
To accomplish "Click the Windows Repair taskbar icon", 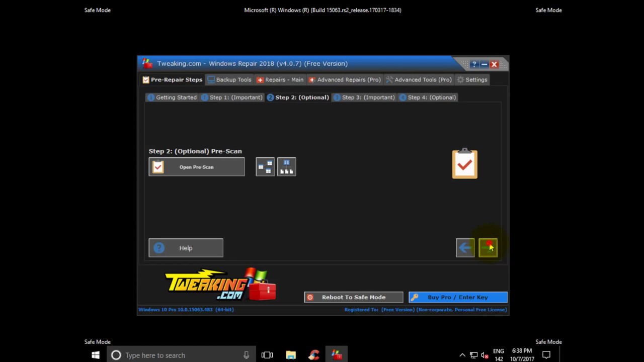I will click(337, 355).
